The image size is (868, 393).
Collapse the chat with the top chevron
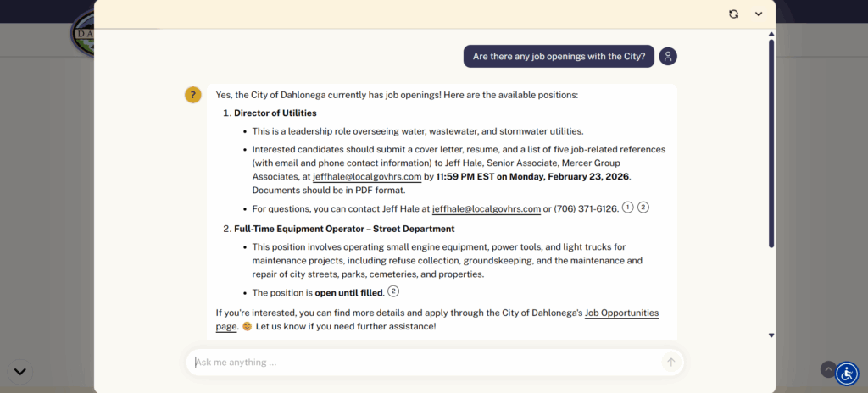(759, 14)
